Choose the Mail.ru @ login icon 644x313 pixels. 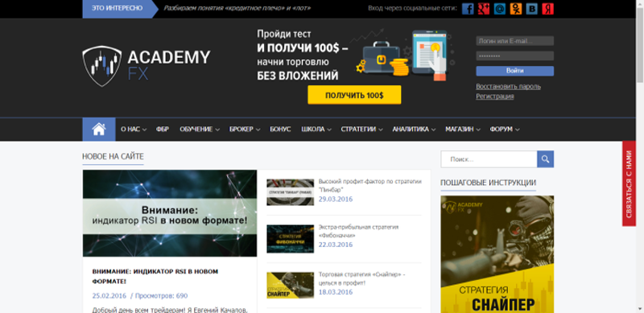(499, 9)
